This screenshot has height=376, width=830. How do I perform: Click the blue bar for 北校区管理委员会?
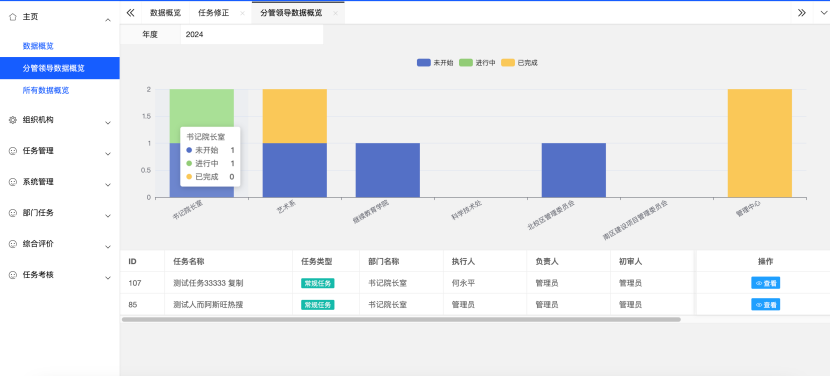tap(574, 170)
